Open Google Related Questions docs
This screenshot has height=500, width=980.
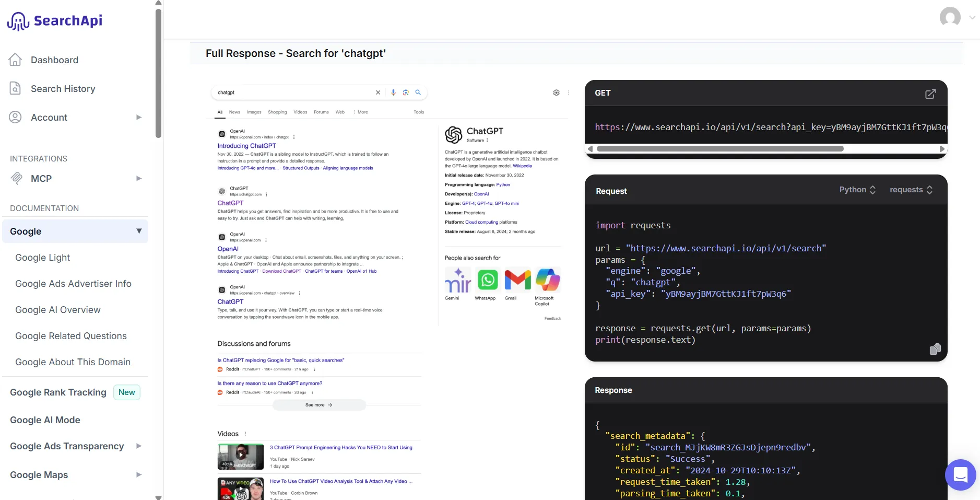point(71,335)
